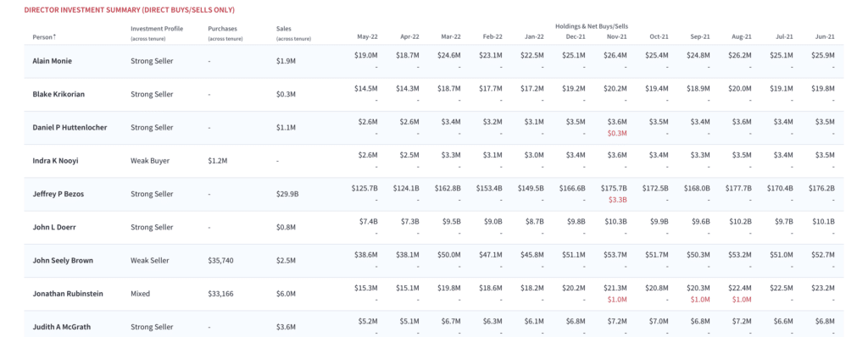Click Rubinstein's red $1.0M Aug-21 sale
This screenshot has width=868, height=337.
742,300
